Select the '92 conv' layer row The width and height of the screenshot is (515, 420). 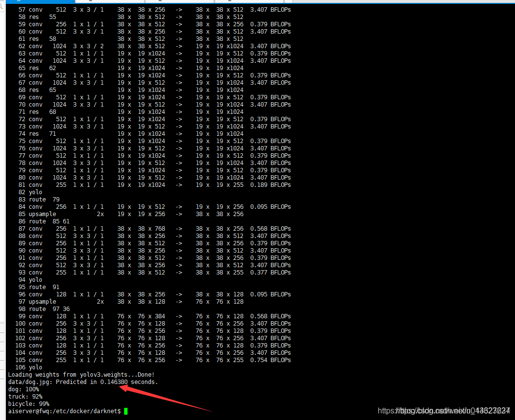pyautogui.click(x=154, y=265)
